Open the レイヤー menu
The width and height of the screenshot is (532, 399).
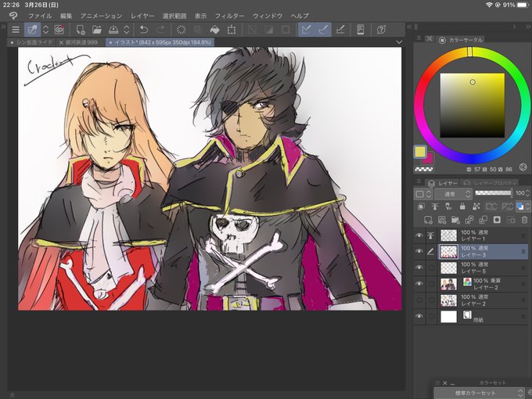tap(142, 16)
